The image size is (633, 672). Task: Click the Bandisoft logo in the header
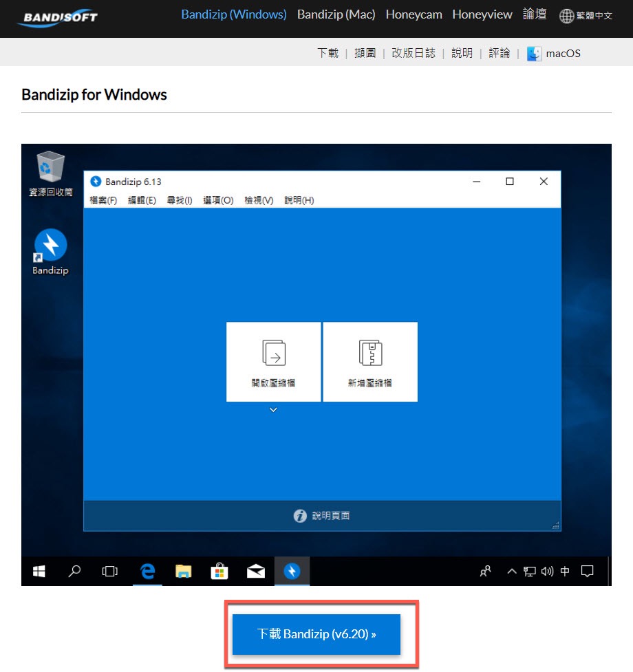[x=57, y=18]
